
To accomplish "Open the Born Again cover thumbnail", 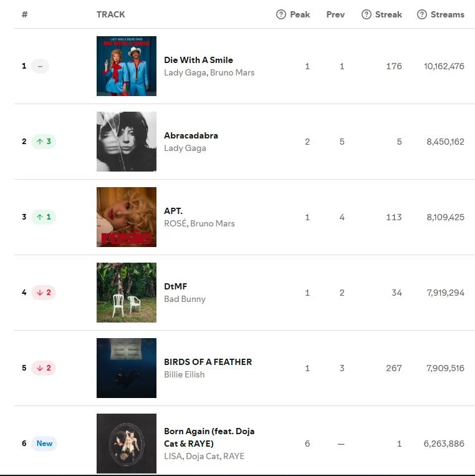I will tap(127, 444).
